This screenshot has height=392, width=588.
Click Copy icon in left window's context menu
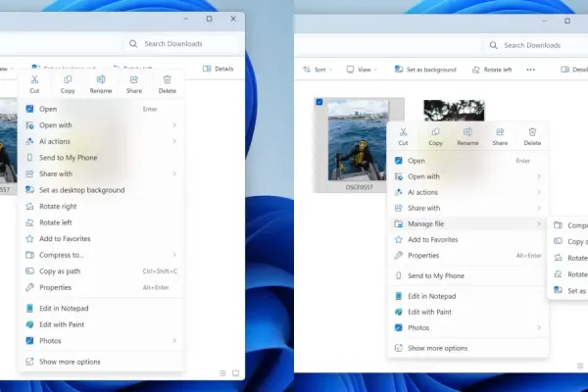tap(68, 79)
